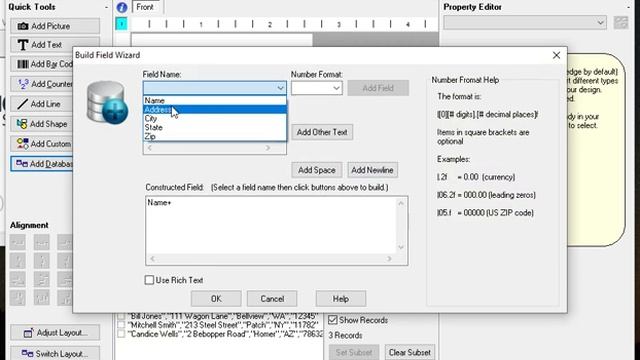Image resolution: width=640 pixels, height=360 pixels.
Task: Check the Bill Jones record checkbox
Action: 121,316
